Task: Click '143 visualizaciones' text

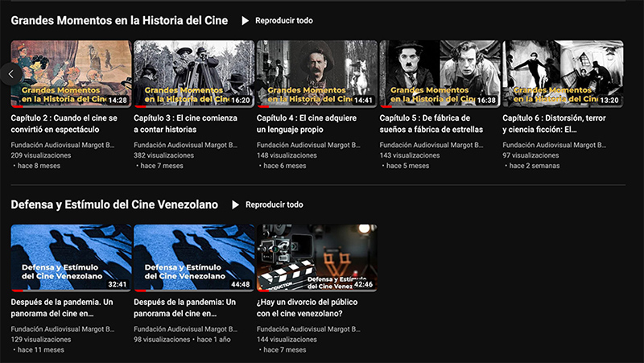Action: point(410,155)
